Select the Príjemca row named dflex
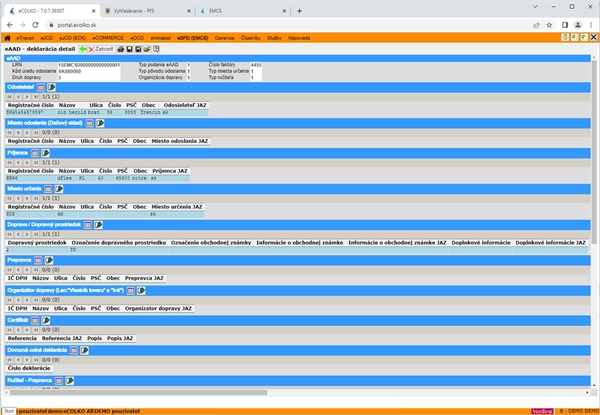The width and height of the screenshot is (600, 415). pos(98,178)
